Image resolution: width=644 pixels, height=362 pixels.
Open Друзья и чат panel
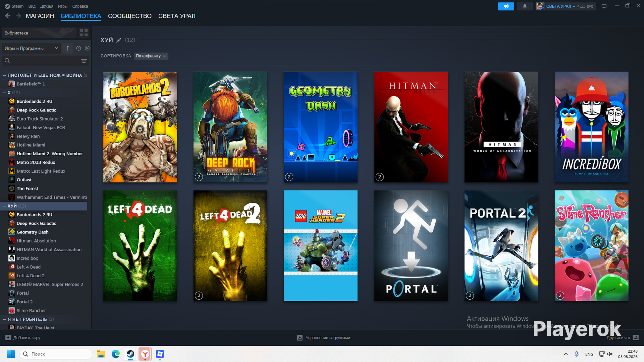click(x=623, y=338)
